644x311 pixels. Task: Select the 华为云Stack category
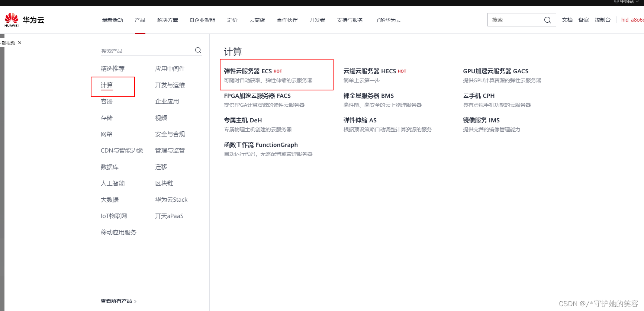(x=171, y=199)
